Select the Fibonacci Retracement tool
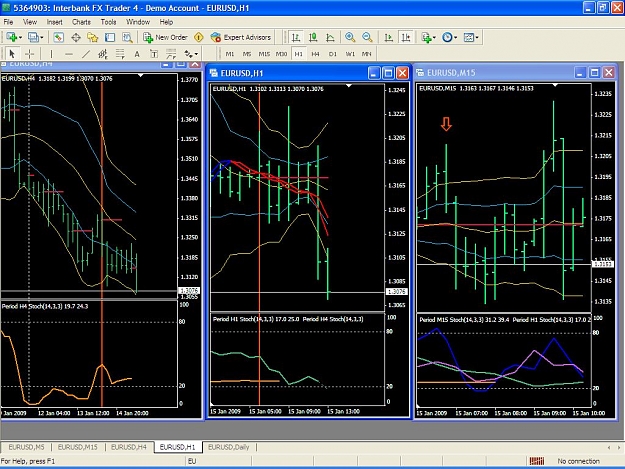This screenshot has height=469, width=625. pos(120,54)
